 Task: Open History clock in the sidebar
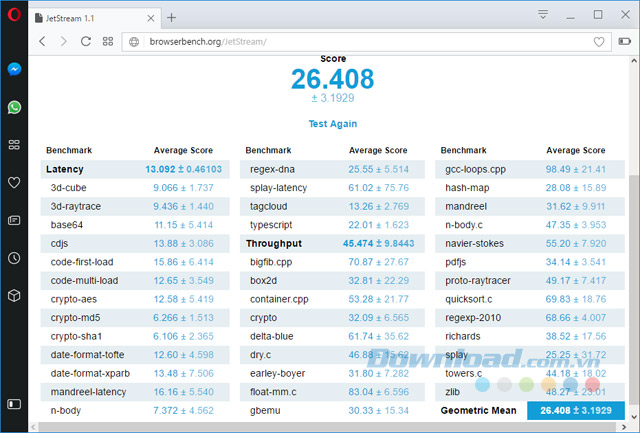(x=14, y=258)
